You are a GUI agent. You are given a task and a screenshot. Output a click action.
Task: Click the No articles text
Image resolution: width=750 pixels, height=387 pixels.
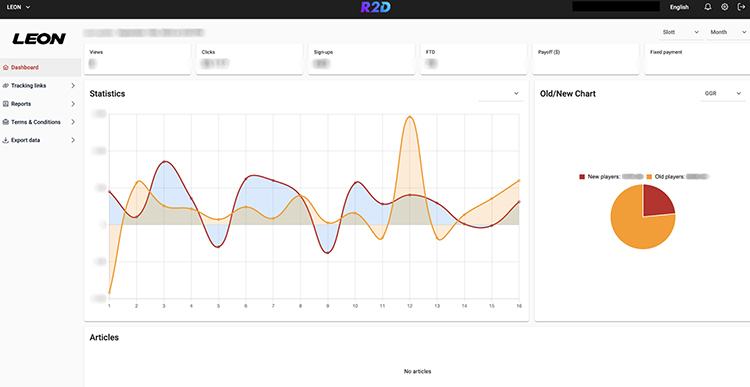point(417,371)
